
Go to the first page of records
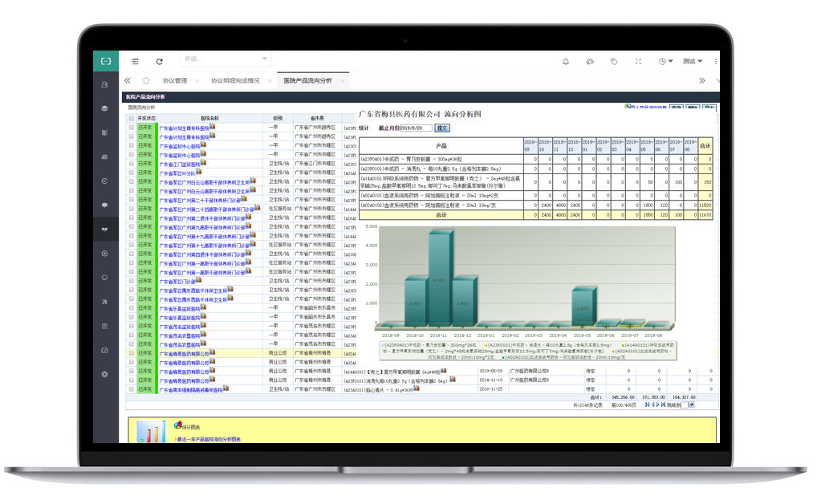click(x=647, y=404)
